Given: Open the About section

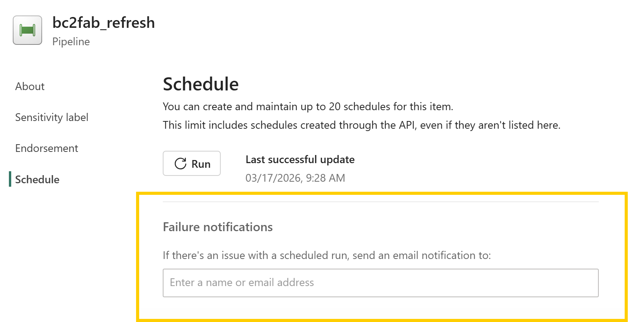Looking at the screenshot, I should pos(29,86).
